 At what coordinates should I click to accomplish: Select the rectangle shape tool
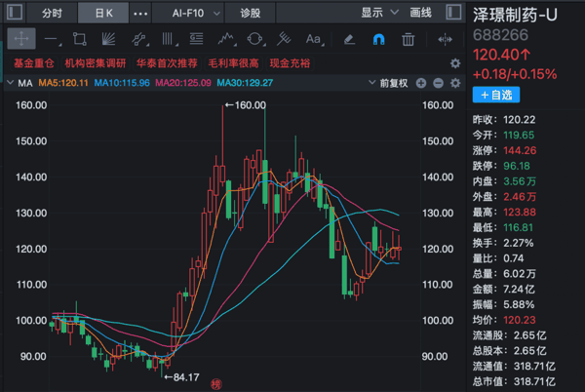[80, 39]
